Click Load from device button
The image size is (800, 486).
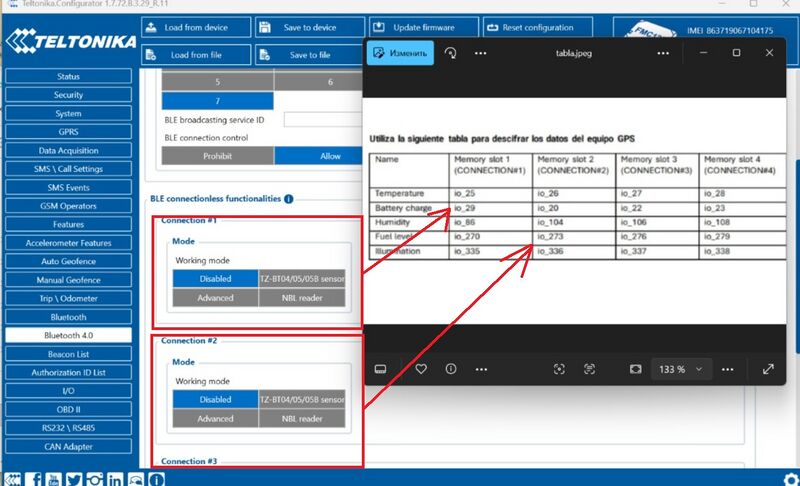coord(196,28)
